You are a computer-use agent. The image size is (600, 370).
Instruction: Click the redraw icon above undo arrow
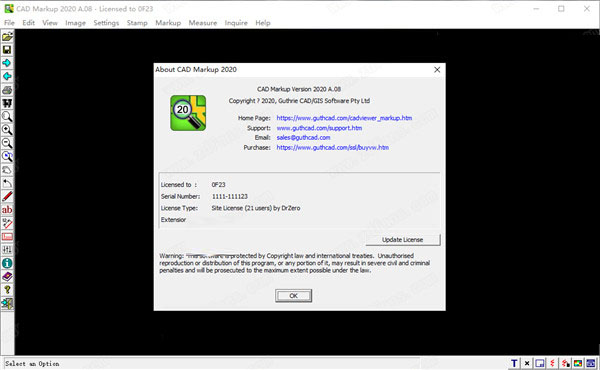7,170
